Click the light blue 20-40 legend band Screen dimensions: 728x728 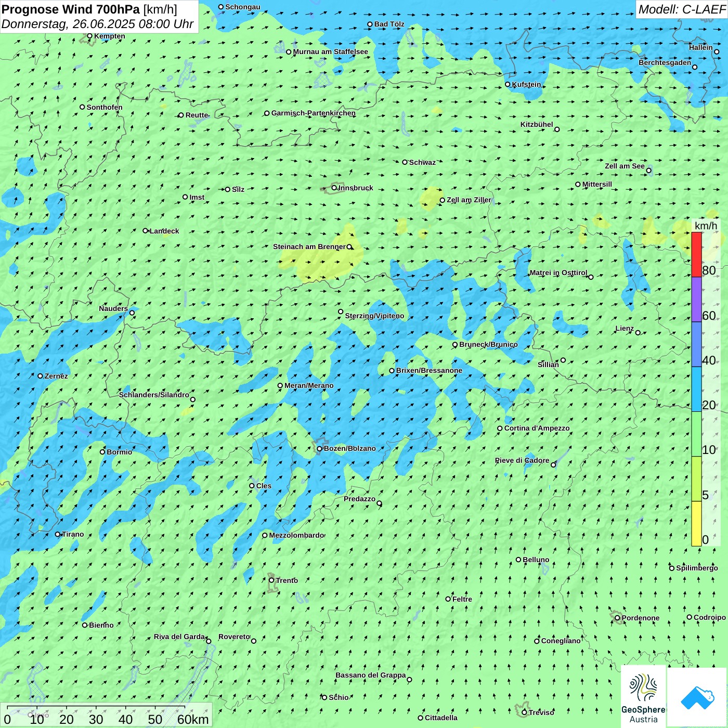click(x=696, y=389)
